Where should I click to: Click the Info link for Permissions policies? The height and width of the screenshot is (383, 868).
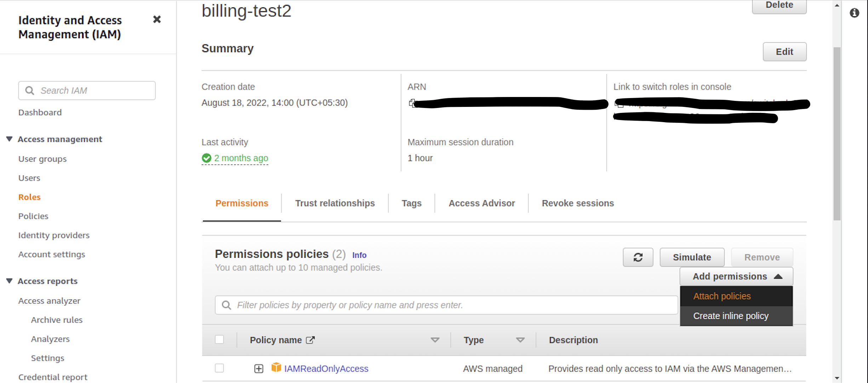(x=359, y=255)
